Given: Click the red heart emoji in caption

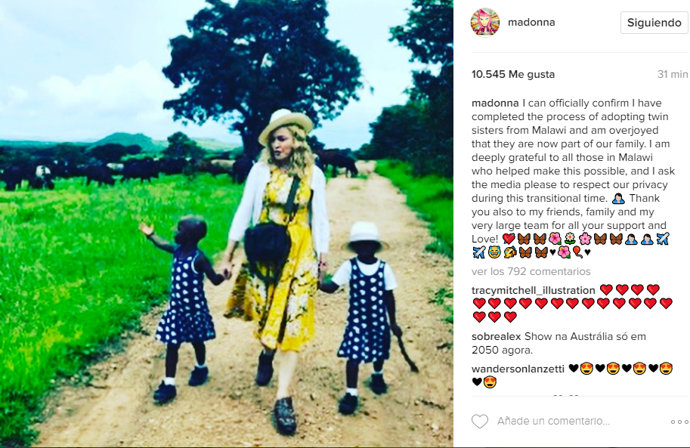Looking at the screenshot, I should 509,239.
